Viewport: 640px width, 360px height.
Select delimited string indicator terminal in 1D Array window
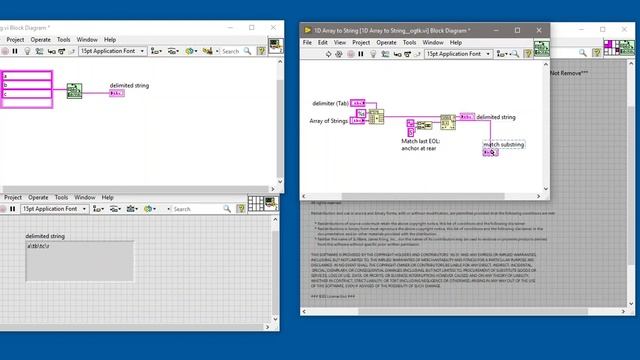467,117
